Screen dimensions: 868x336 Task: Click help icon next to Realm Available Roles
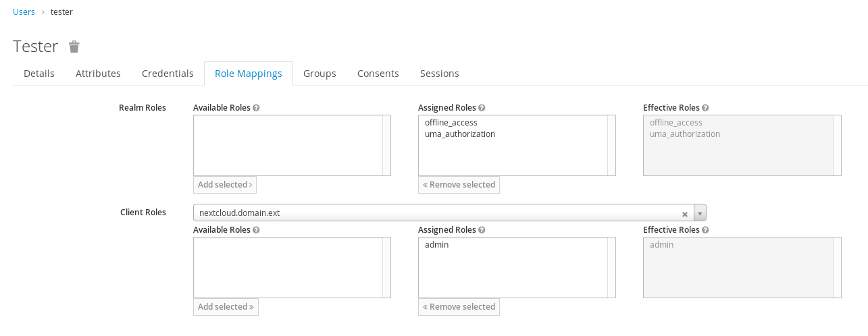(257, 108)
